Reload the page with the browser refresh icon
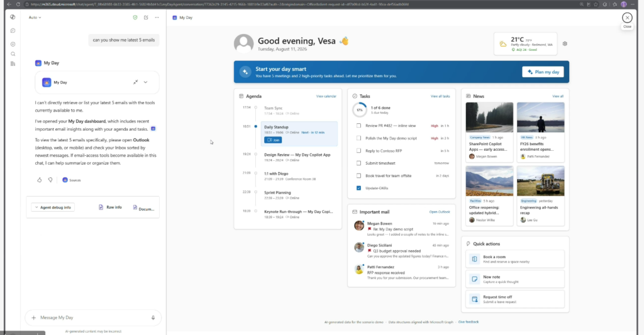Screen dimensions: 644x335 [18, 4]
